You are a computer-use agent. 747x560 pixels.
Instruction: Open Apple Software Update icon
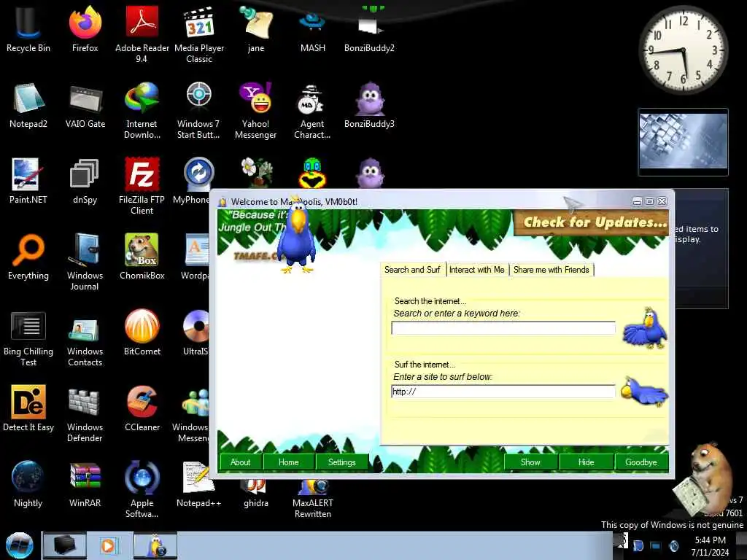(x=142, y=489)
